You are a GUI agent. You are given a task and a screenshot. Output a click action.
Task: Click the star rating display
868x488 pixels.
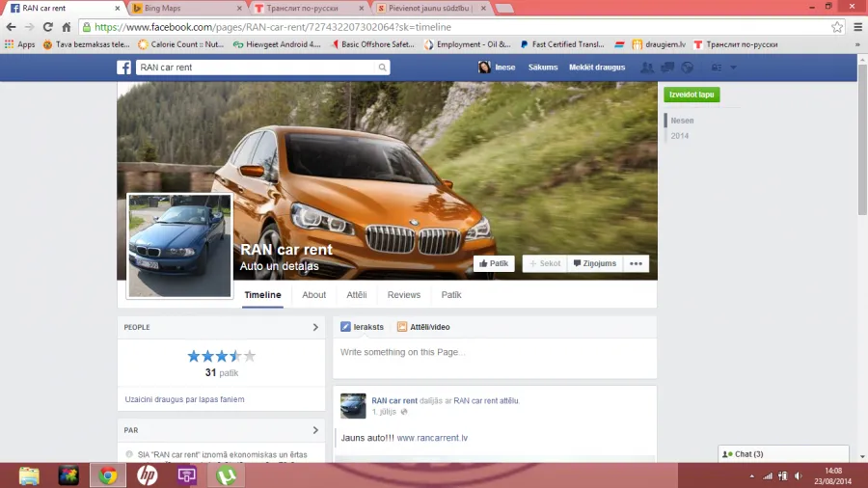point(222,356)
